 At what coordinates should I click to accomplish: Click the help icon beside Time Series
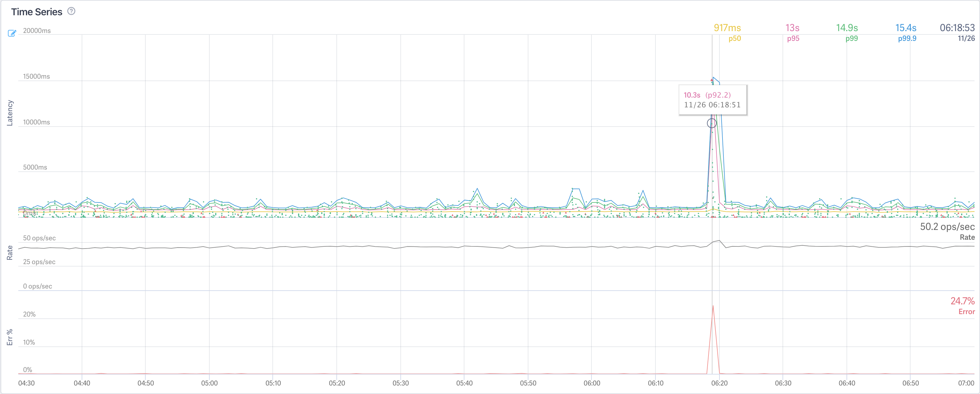point(71,11)
